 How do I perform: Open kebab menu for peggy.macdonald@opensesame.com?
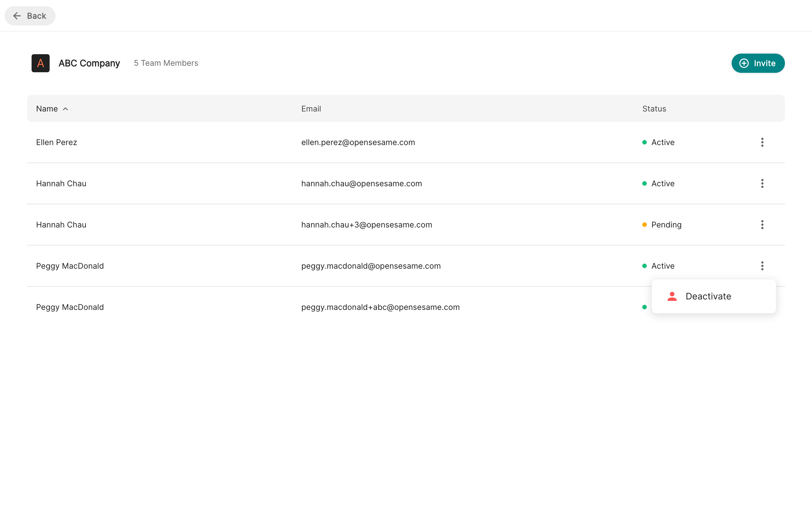(762, 266)
